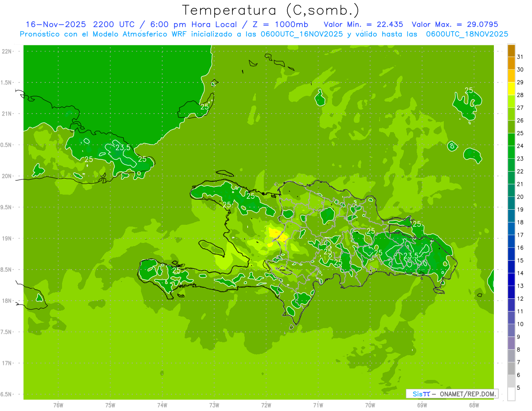The height and width of the screenshot is (411, 532).
Task: Click the date text "16-Nov-2025 2200 UTC"
Action: 80,24
